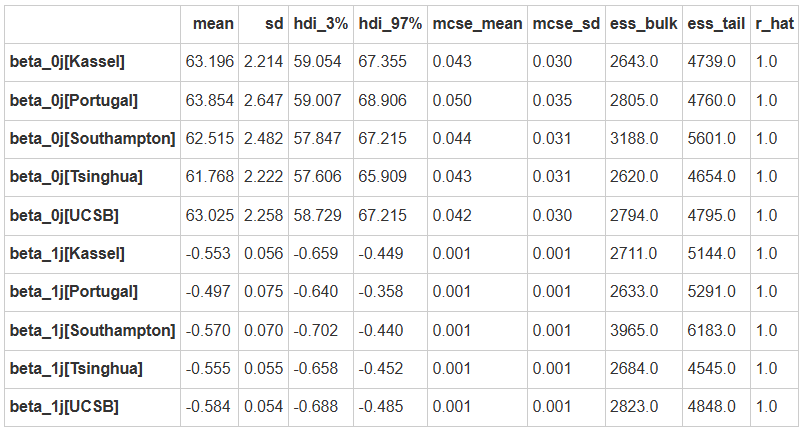Select the ess_bulk value 3188.0

coord(634,138)
